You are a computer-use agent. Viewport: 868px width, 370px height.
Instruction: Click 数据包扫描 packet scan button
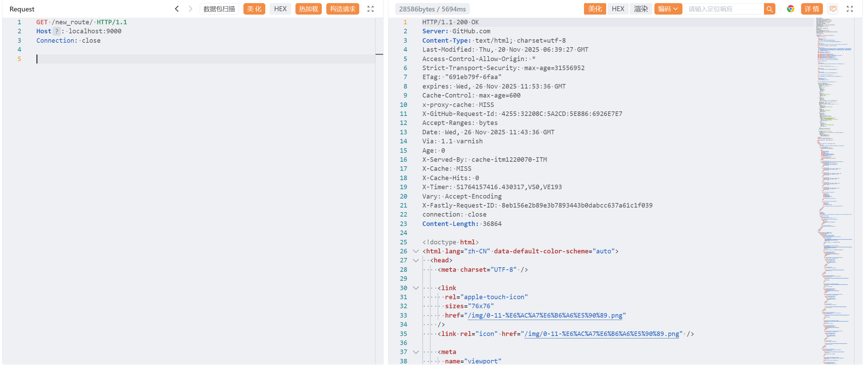(x=219, y=9)
